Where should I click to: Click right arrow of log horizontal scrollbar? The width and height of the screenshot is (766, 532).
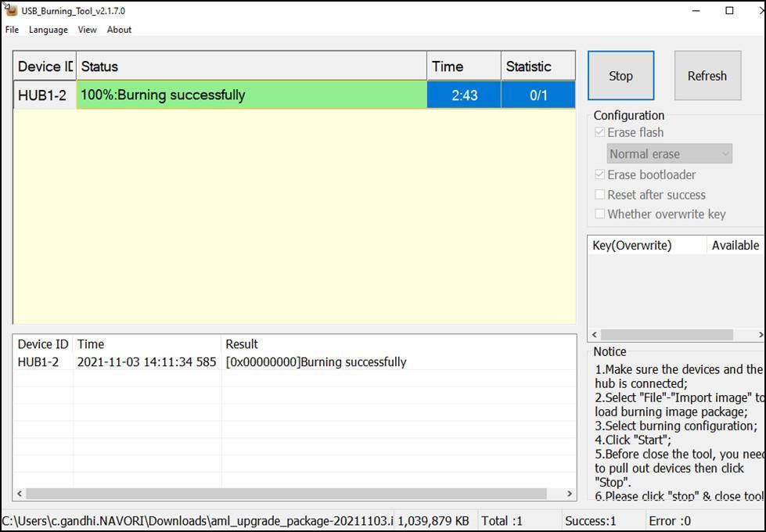click(x=570, y=494)
